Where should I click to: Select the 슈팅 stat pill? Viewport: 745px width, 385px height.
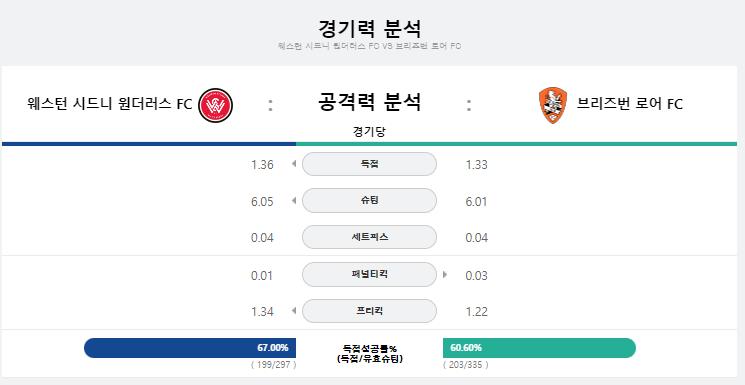click(369, 201)
